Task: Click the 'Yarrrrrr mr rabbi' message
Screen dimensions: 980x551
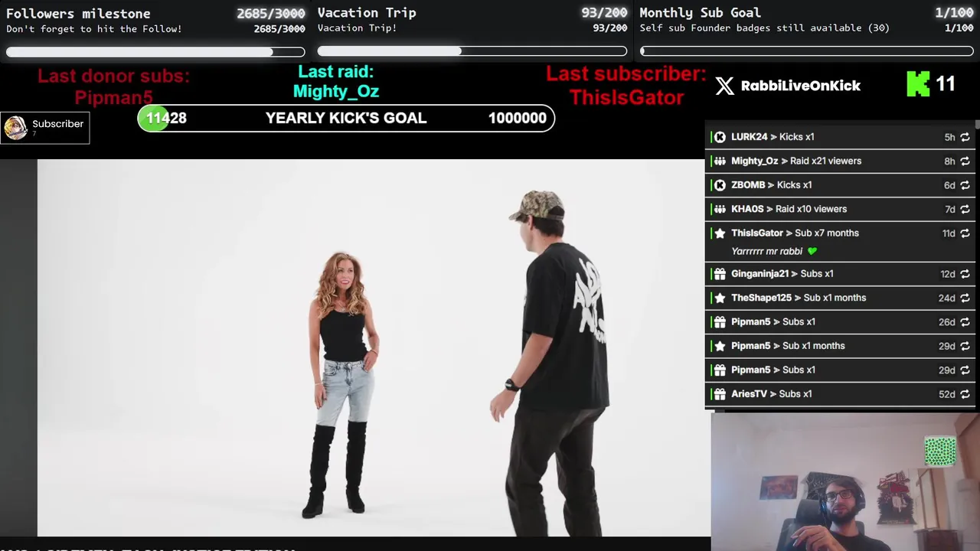Action: (x=766, y=252)
